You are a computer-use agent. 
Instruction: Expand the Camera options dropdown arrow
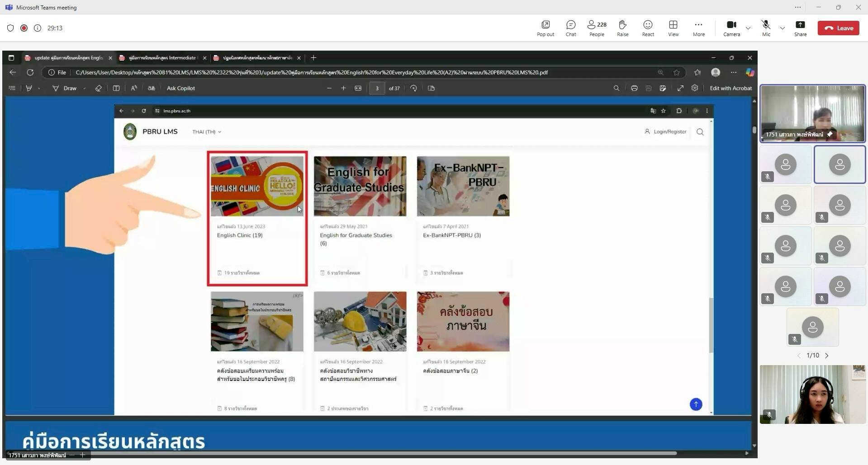tap(748, 28)
